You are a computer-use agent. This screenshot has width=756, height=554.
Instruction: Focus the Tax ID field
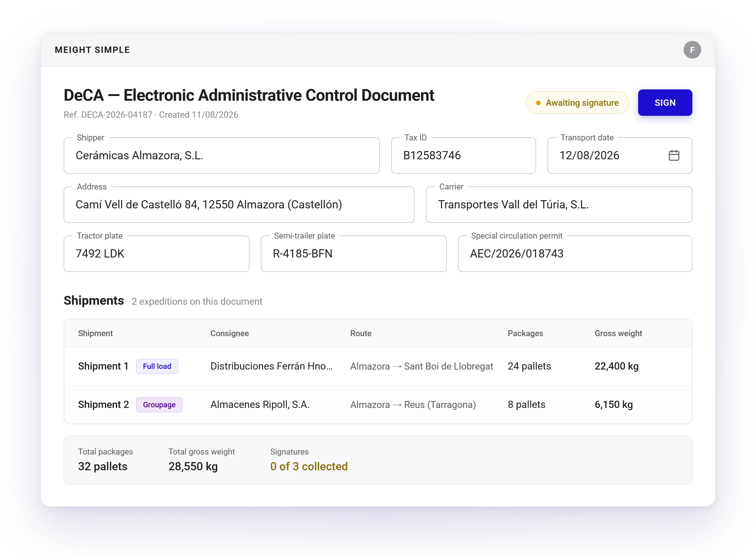click(463, 155)
